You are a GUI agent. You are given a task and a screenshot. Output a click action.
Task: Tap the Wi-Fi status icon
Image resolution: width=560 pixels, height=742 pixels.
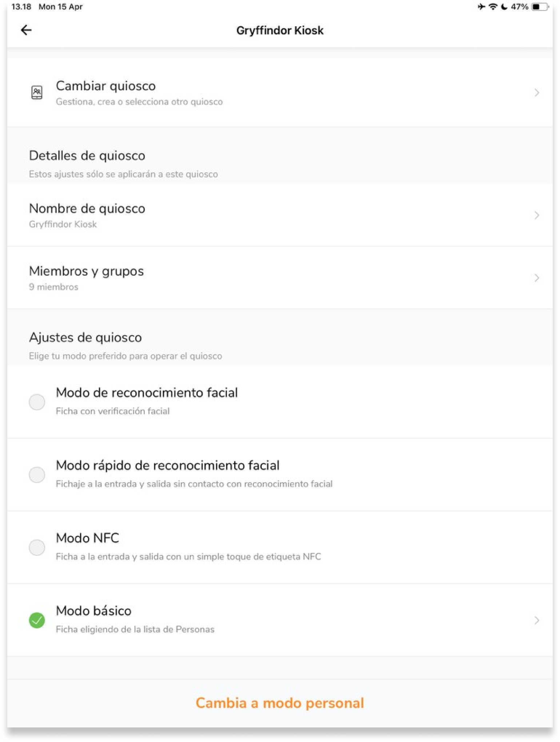tap(493, 7)
